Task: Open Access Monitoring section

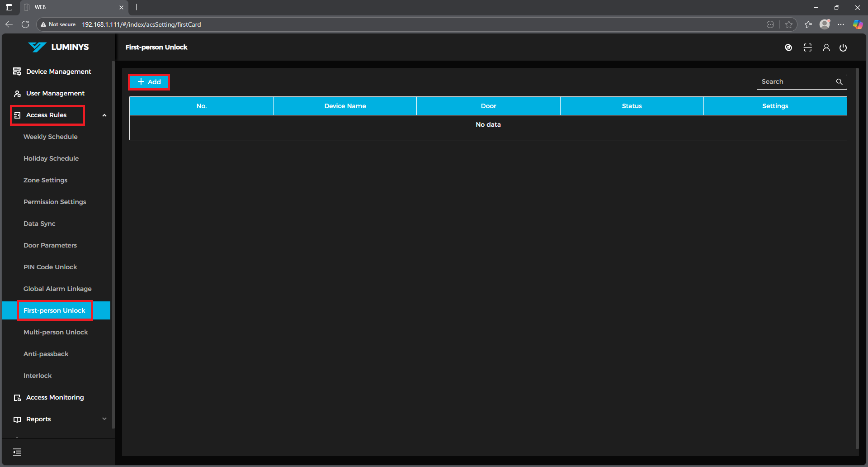Action: pyautogui.click(x=55, y=397)
